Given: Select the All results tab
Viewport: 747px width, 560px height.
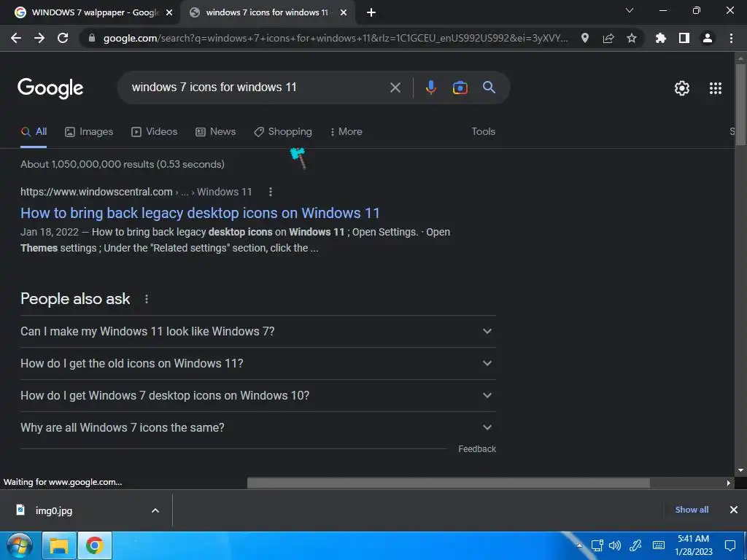Looking at the screenshot, I should pos(34,132).
